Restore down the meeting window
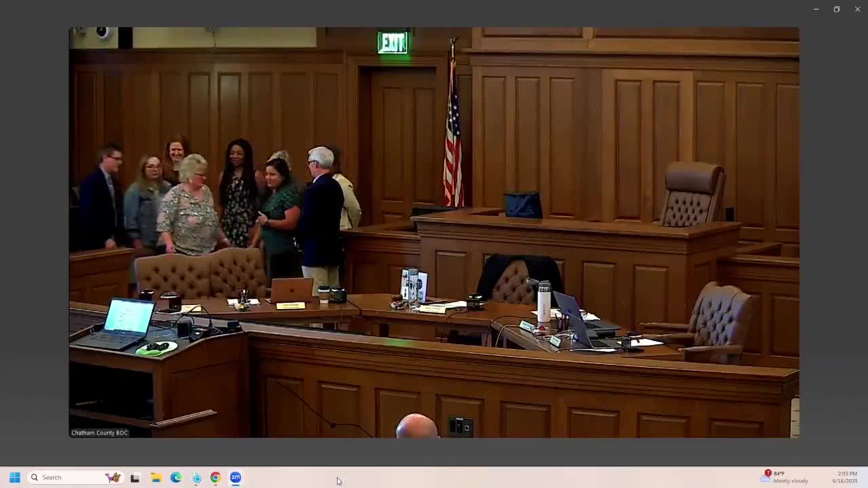This screenshot has width=868, height=488. click(836, 9)
